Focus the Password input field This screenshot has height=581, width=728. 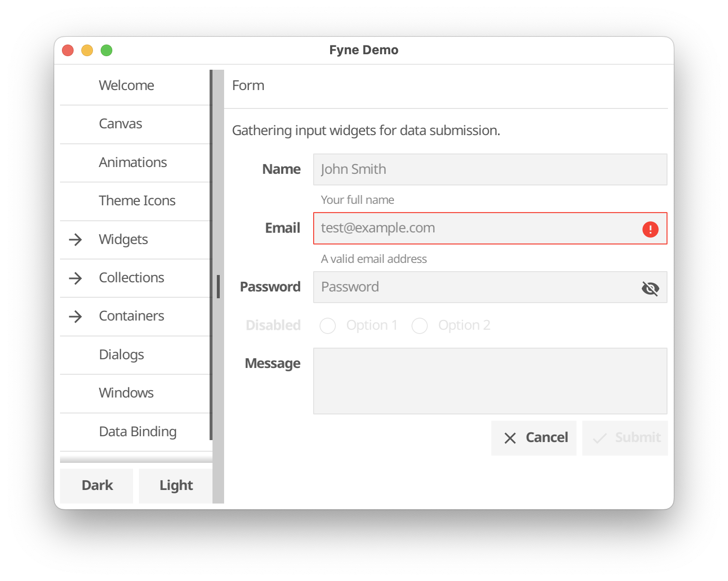(490, 287)
